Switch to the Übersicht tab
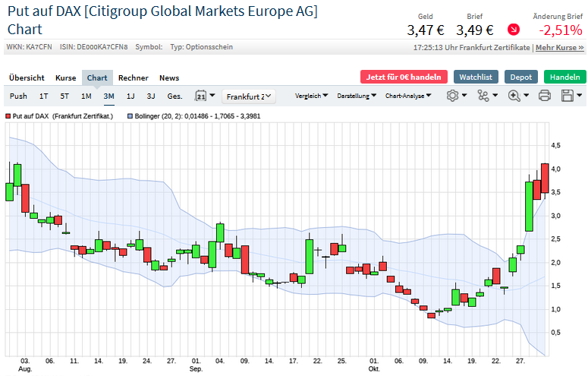The height and width of the screenshot is (376, 588). coord(27,77)
